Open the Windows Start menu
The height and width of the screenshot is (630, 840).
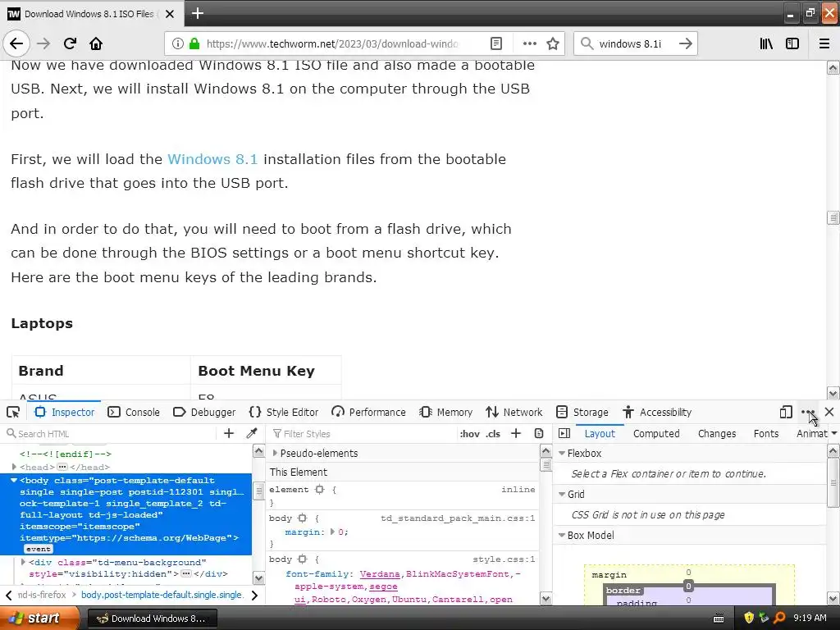tap(39, 618)
